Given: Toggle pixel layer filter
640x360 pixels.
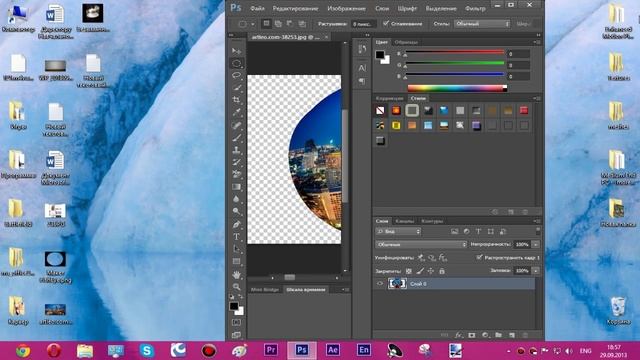Looking at the screenshot, I should [x=454, y=231].
